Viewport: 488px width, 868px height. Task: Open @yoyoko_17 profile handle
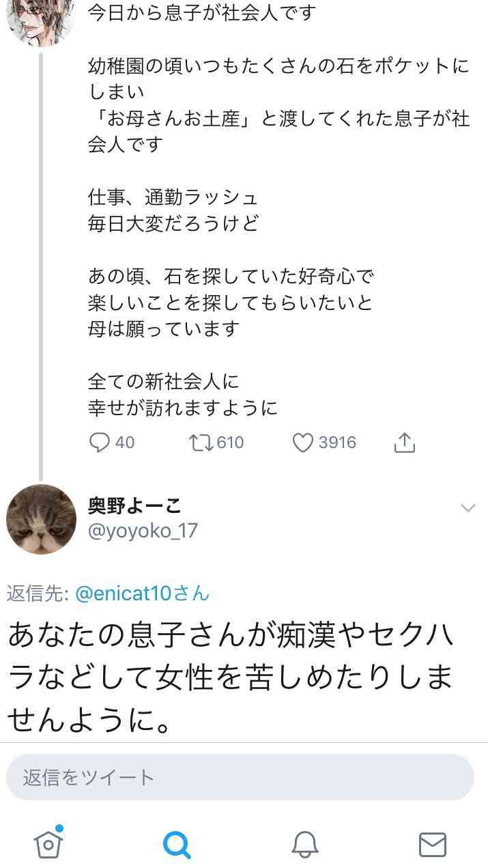143,531
